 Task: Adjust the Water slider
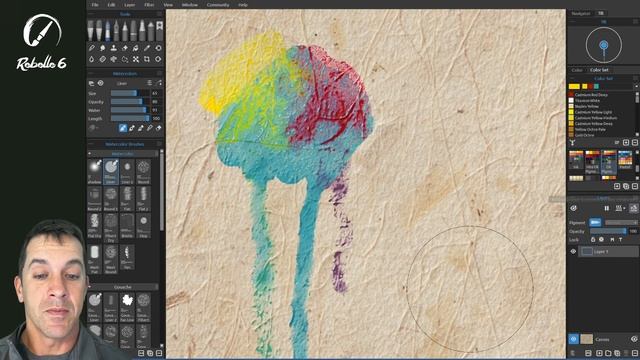(130, 110)
